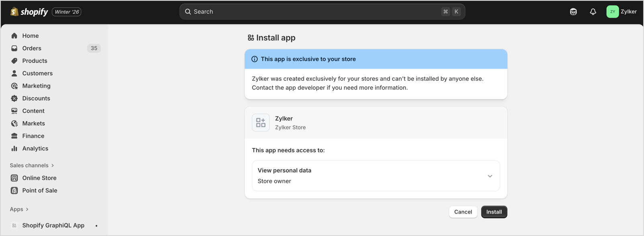Cancel the app installation
Screen dimensions: 644x236
pyautogui.click(x=463, y=212)
